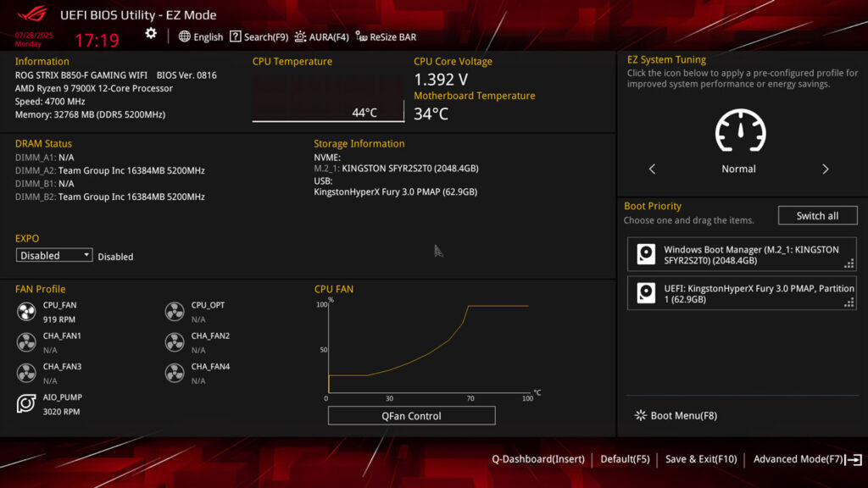Click the drive icon beside Windows Boot Manager
868x488 pixels.
647,253
